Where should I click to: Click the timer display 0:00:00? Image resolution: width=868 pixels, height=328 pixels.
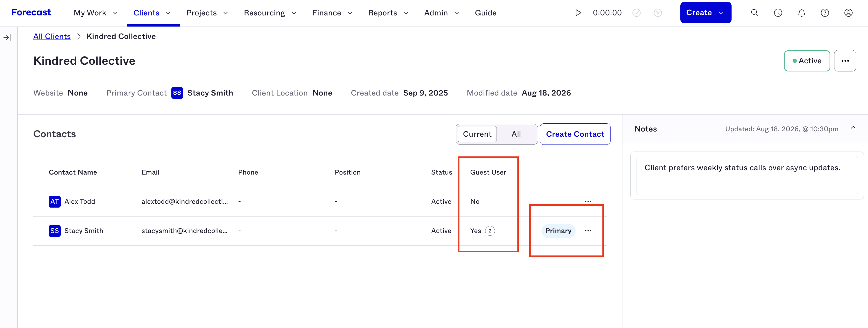coord(607,13)
